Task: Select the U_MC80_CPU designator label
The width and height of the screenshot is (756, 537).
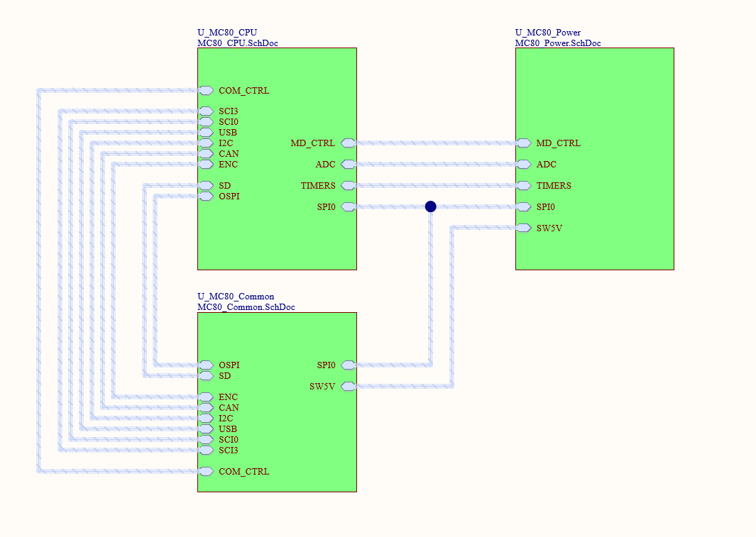Action: (x=227, y=32)
